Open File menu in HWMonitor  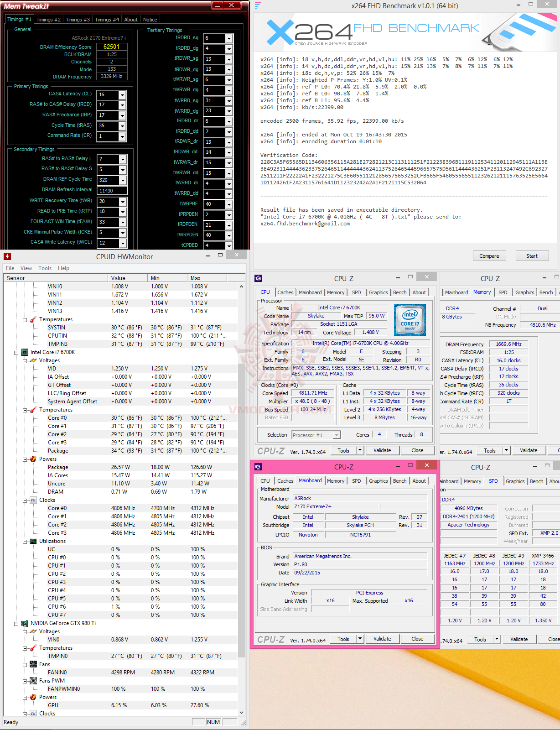click(x=10, y=268)
